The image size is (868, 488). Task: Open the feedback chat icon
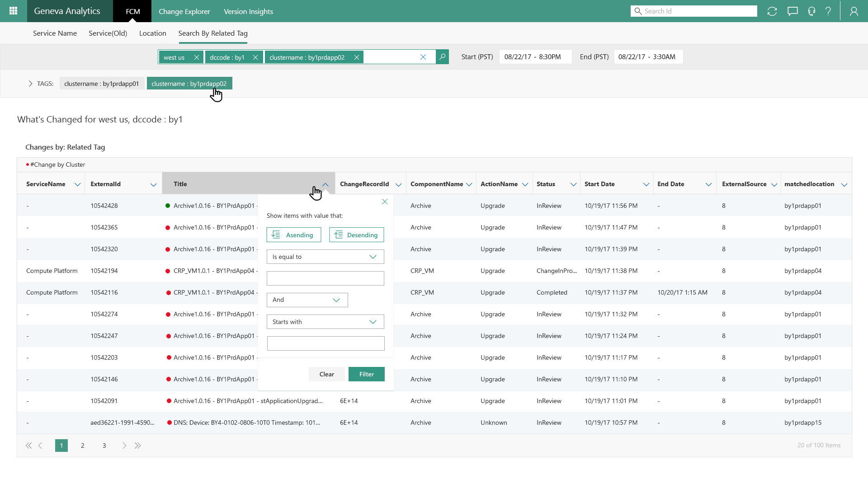pos(793,11)
